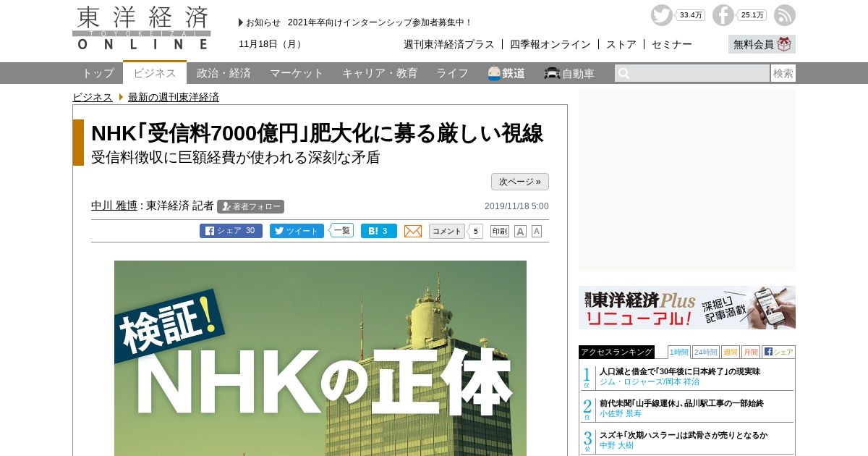Screen dimensions: 868x456
Task: Switch ranking to 24時間 tab
Action: pos(706,352)
